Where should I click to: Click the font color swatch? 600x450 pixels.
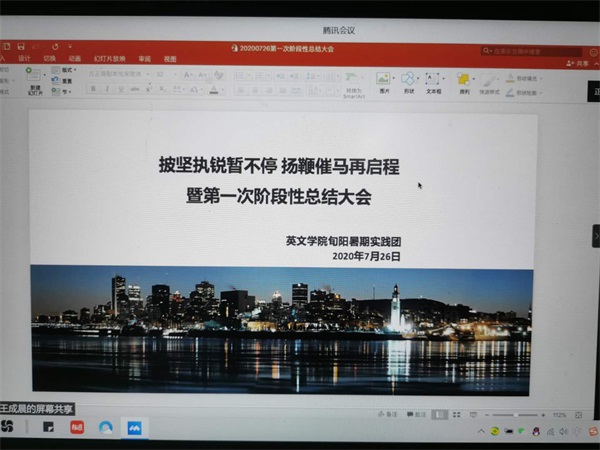click(214, 90)
